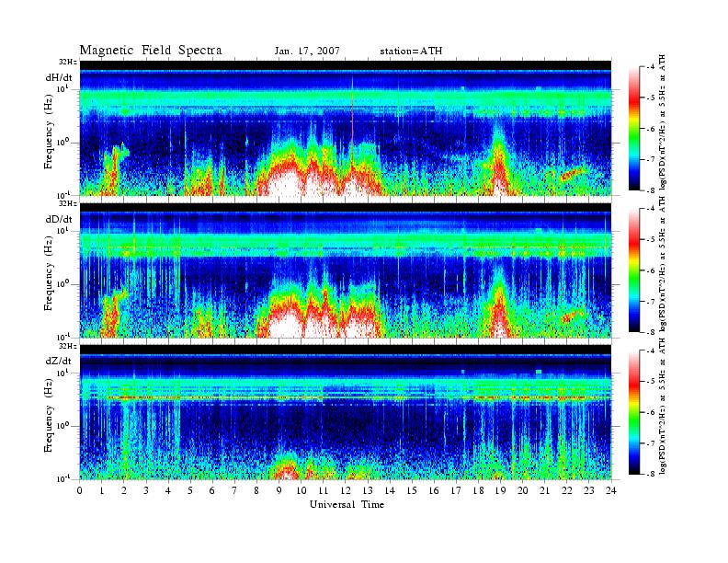Select the "dZ/dt" panel label
Image resolution: width=728 pixels, height=563 pixels.
(59, 361)
